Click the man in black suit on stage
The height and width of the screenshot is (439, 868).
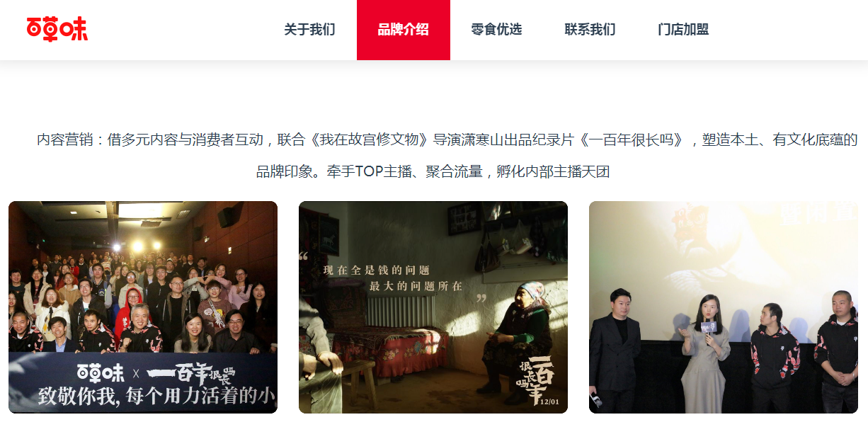pos(615,350)
